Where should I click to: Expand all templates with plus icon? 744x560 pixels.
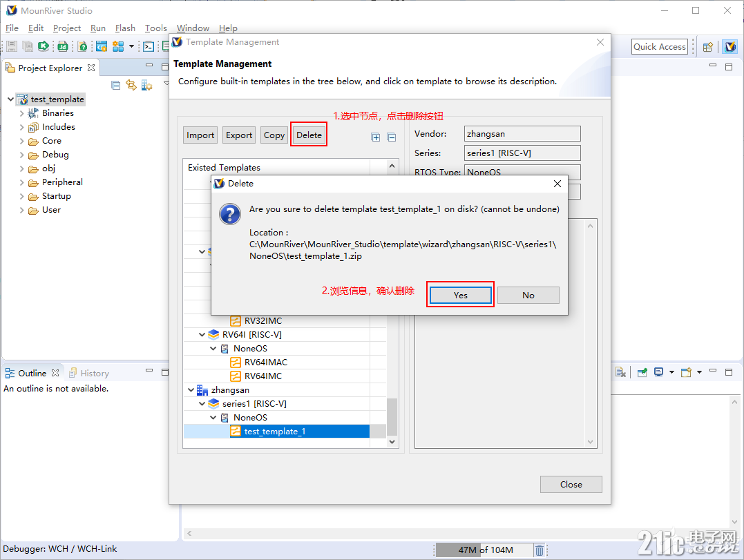pos(376,137)
